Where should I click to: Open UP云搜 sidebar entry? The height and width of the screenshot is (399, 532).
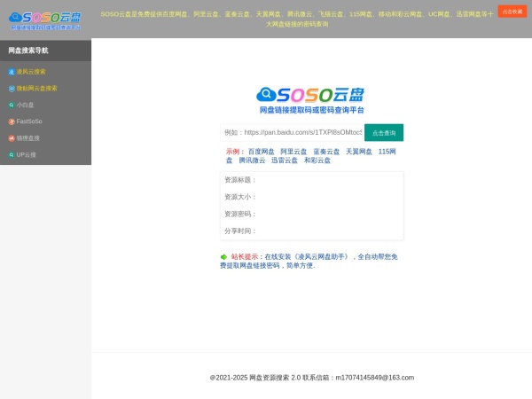tap(26, 154)
